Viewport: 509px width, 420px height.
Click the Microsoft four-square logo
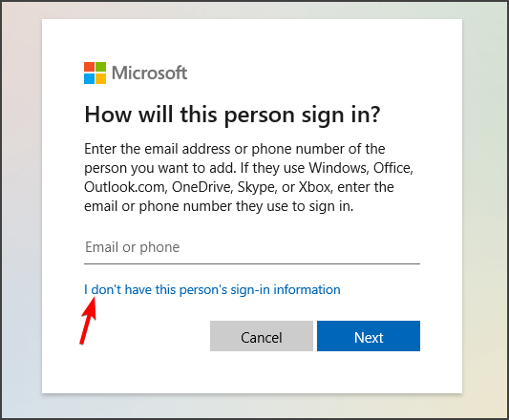95,73
